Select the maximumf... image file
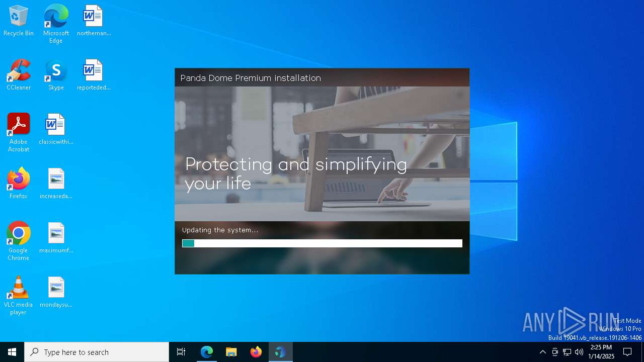 [x=56, y=238]
